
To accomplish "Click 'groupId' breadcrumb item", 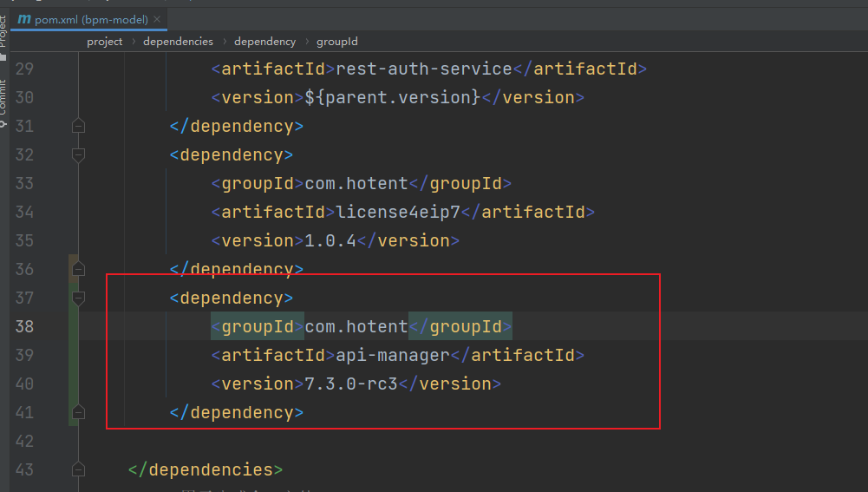I will click(337, 42).
